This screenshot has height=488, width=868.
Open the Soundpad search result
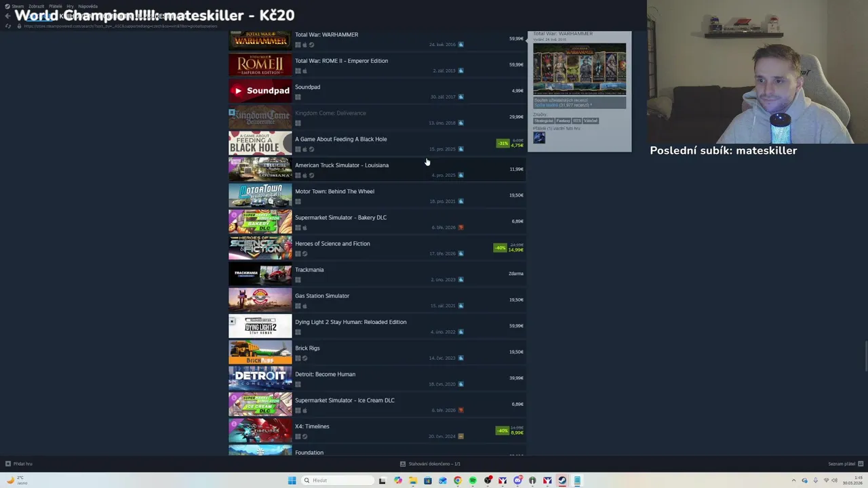[x=377, y=91]
